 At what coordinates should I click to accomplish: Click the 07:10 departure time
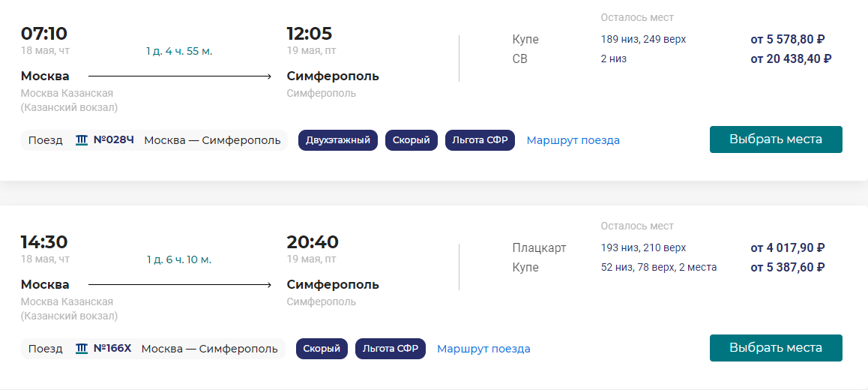coord(43,33)
